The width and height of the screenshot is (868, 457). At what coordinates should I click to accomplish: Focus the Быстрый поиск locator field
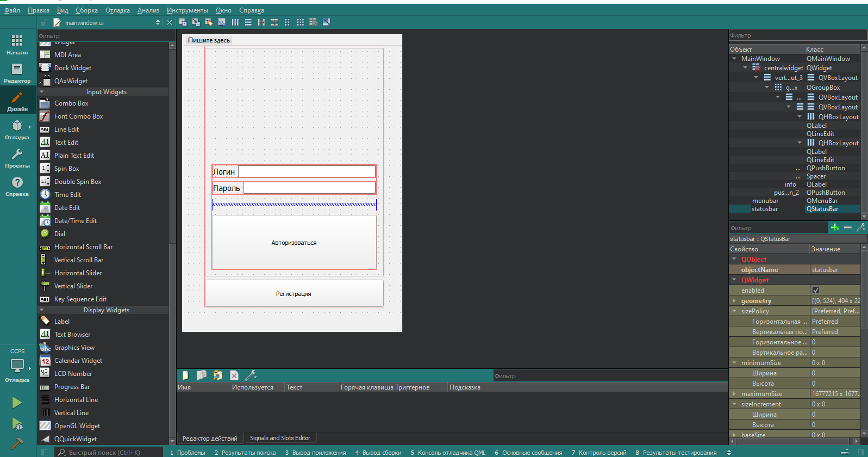pos(109,452)
